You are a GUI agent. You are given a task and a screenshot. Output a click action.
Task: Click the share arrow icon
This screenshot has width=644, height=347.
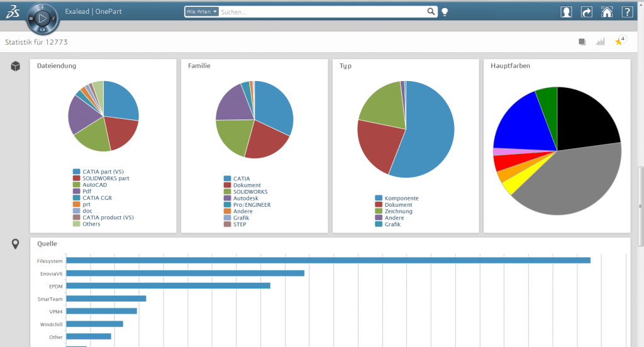point(587,11)
